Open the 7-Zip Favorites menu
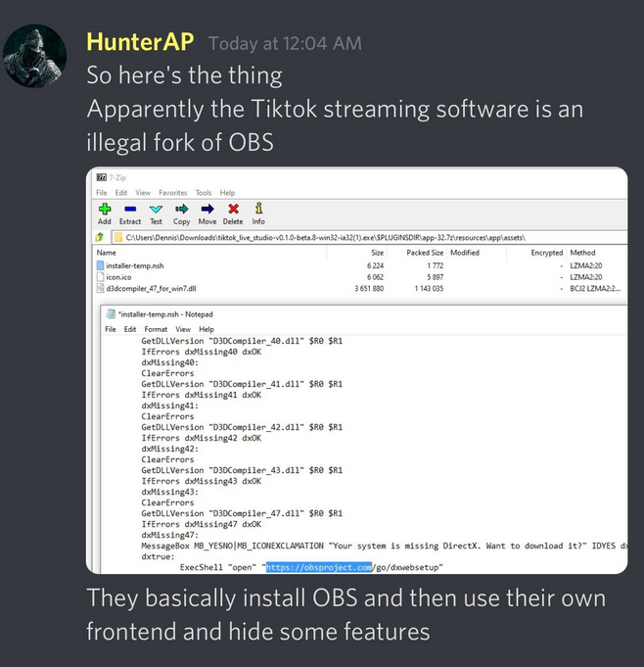Viewport: 644px width, 667px height. [x=173, y=193]
